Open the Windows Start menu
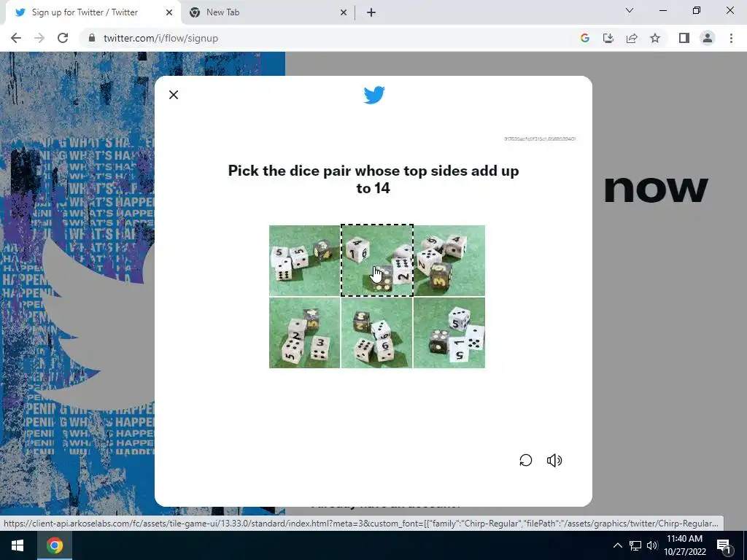Screen dimensions: 747x560 point(18,545)
